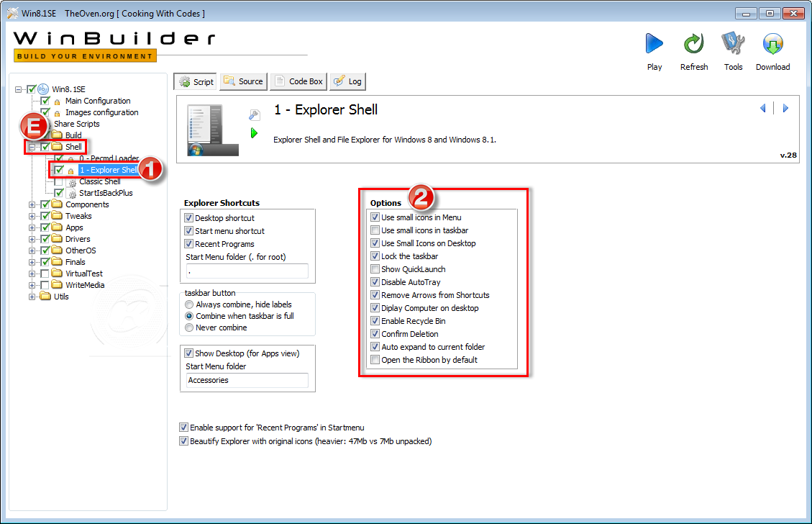Switch to the Script tab
This screenshot has height=524, width=812.
[196, 82]
